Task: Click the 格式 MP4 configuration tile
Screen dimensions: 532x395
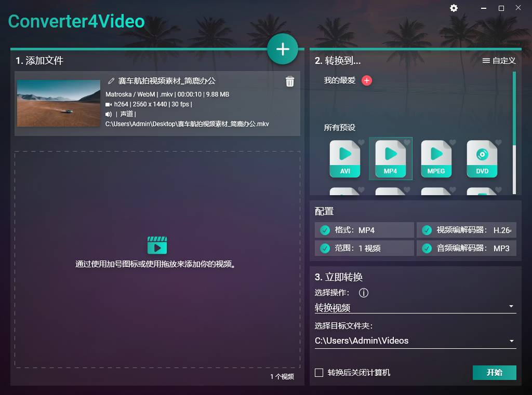Action: (x=364, y=230)
